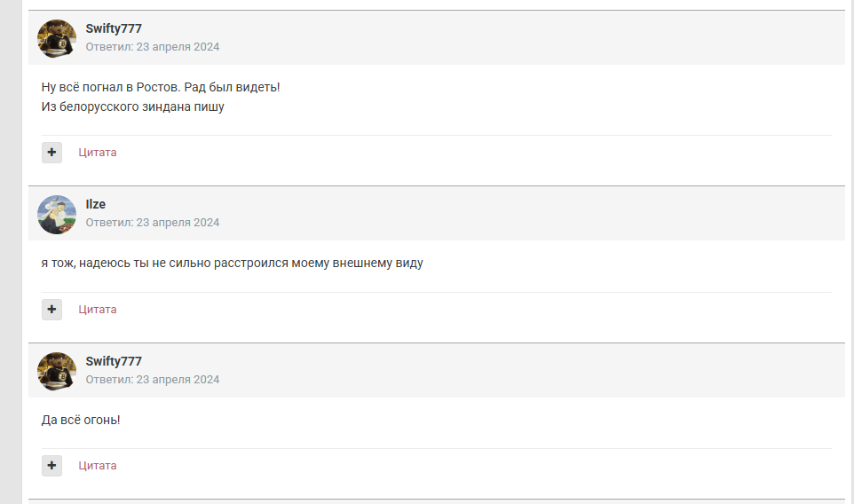This screenshot has height=504, width=854.
Task: Open the Ilze username link
Action: coord(96,205)
